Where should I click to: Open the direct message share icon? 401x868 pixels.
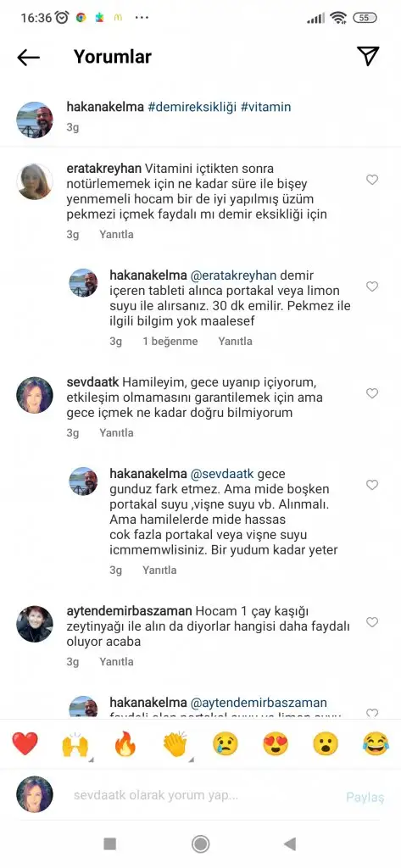(x=368, y=56)
